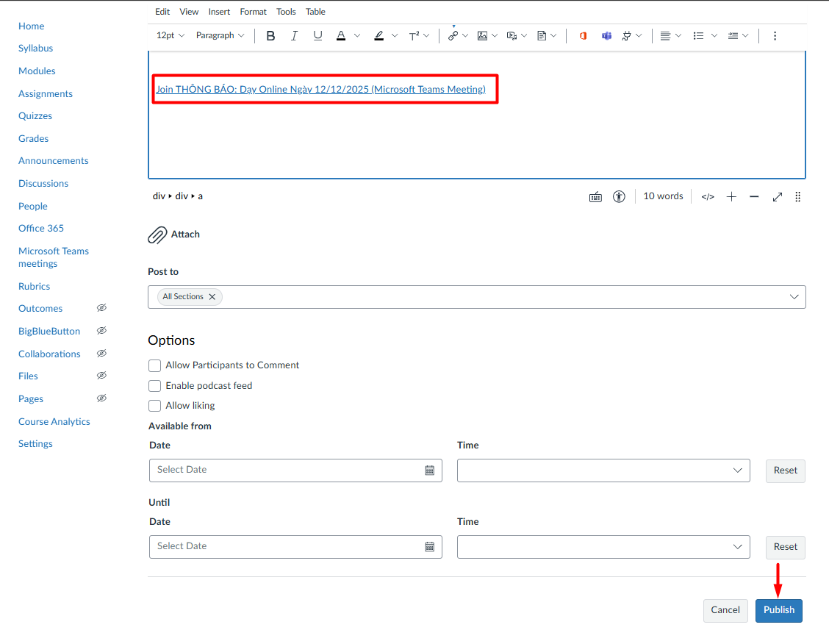Viewport: 829px width, 644px height.
Task: Click the paperclip Attach icon
Action: point(157,235)
